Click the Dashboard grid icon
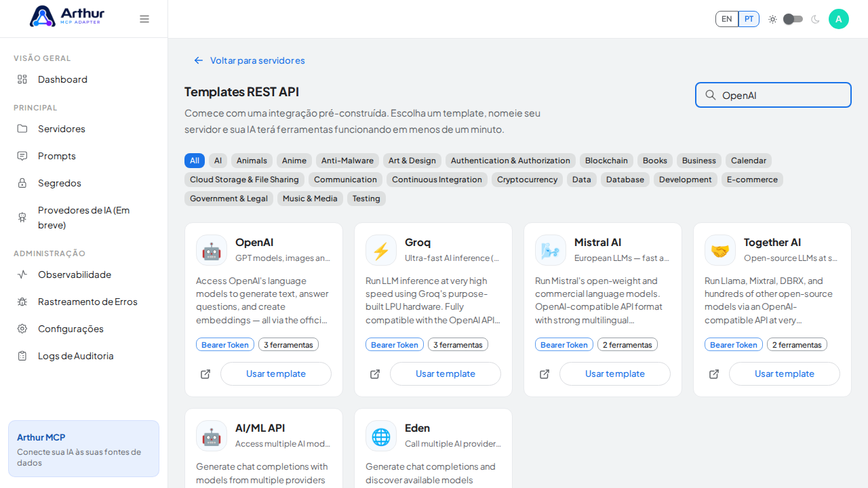This screenshot has height=488, width=868. click(22, 79)
